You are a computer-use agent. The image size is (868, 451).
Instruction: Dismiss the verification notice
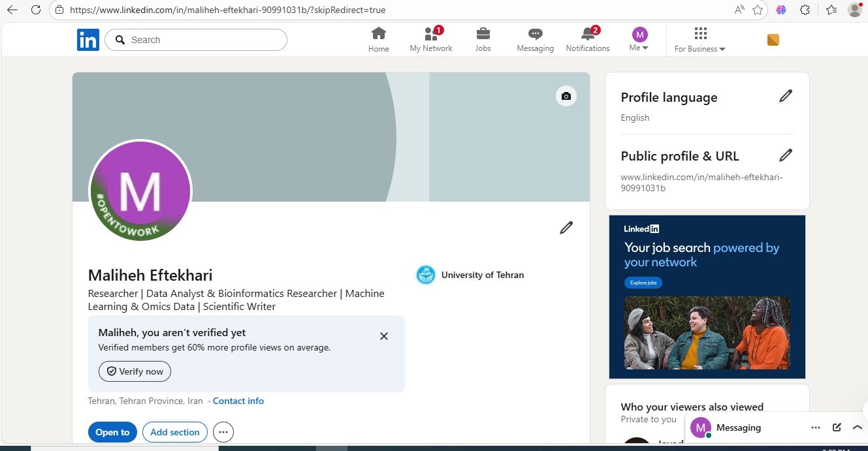[384, 336]
